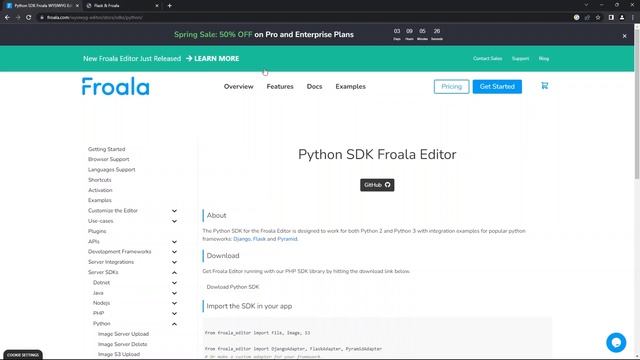Open Activation in sidebar
Screen dimensions: 640x360
coord(100,190)
